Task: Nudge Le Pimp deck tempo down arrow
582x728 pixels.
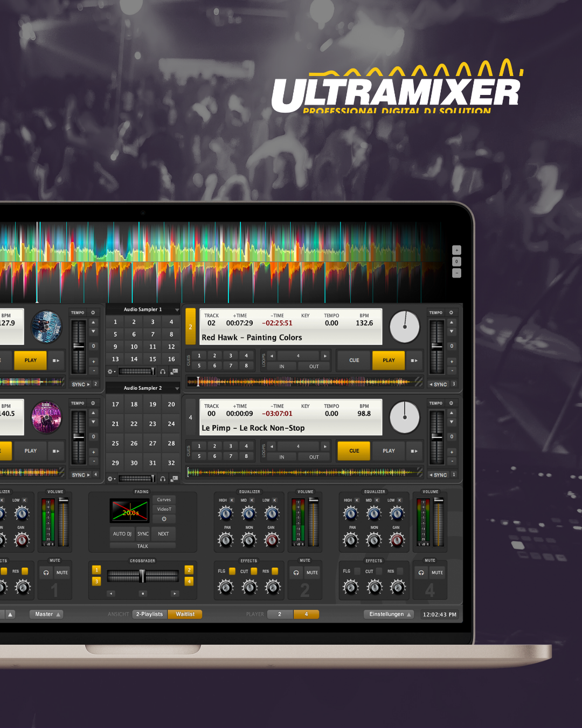Action: pos(452,422)
